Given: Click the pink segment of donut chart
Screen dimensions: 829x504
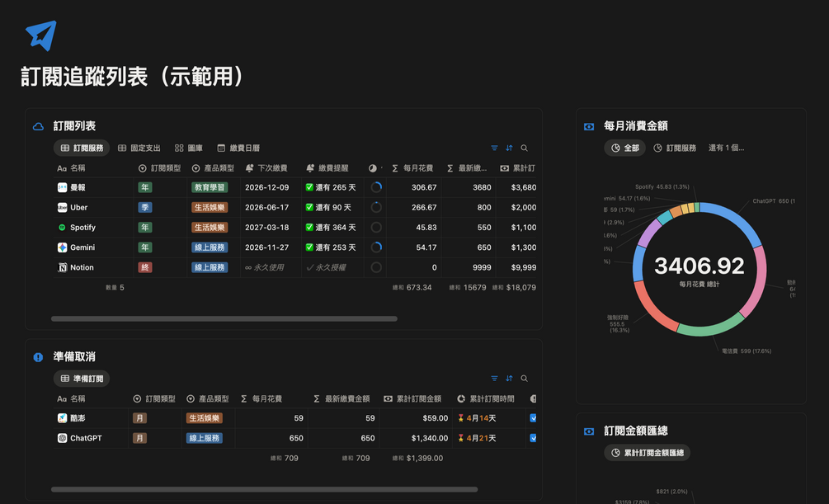Looking at the screenshot, I should pos(756,283).
